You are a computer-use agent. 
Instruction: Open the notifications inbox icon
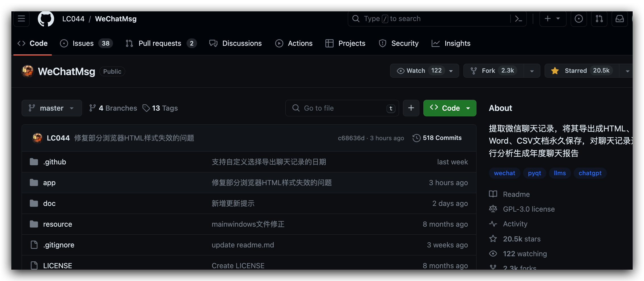[x=620, y=19]
